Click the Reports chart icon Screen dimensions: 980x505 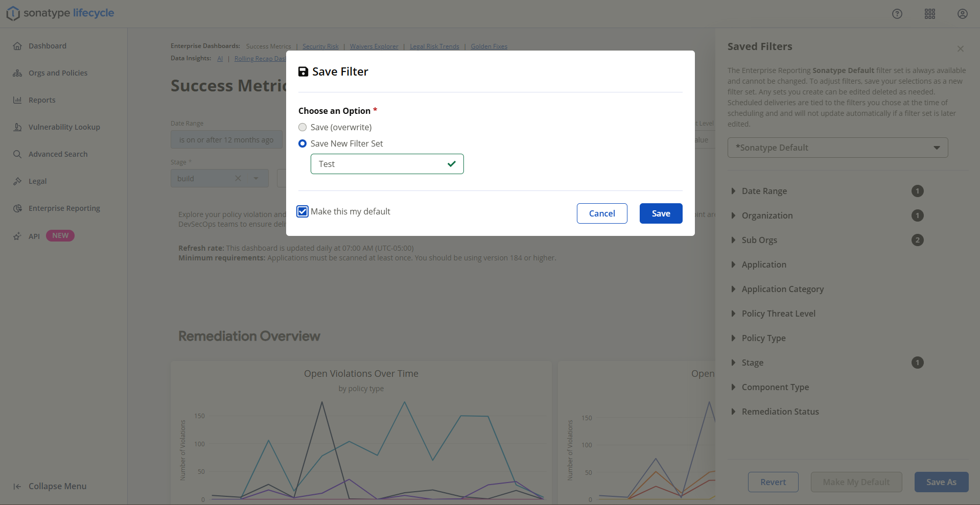(x=17, y=100)
